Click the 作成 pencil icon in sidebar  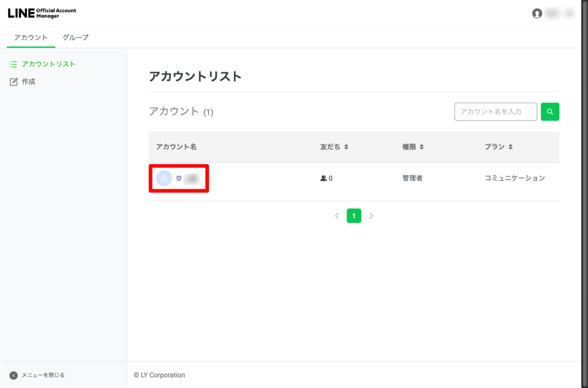14,82
